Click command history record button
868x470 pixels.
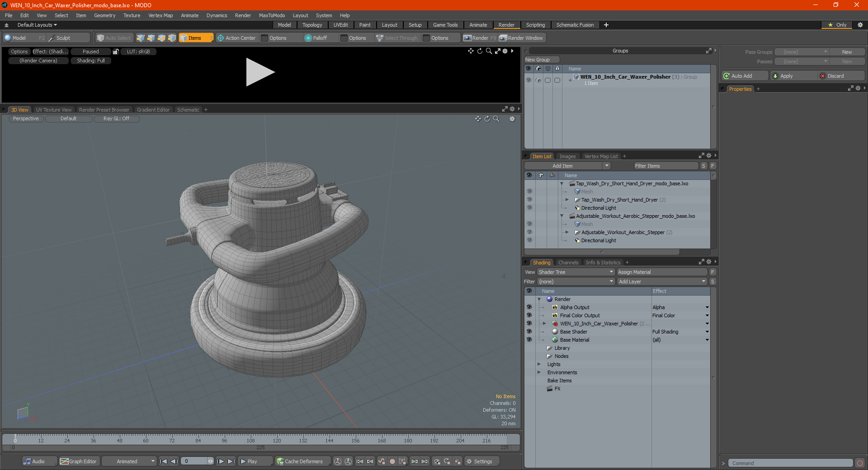pyautogui.click(x=860, y=463)
